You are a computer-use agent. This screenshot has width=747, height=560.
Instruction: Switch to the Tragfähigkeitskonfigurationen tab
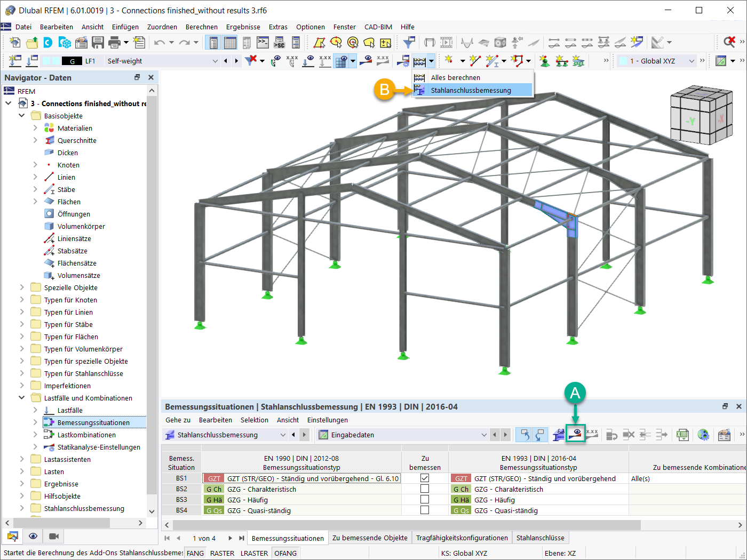462,538
